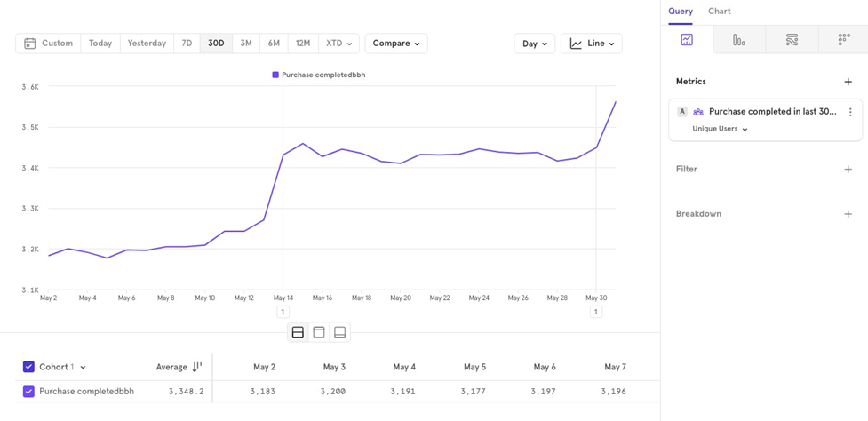
Task: Add a new metric with plus icon
Action: pyautogui.click(x=848, y=82)
